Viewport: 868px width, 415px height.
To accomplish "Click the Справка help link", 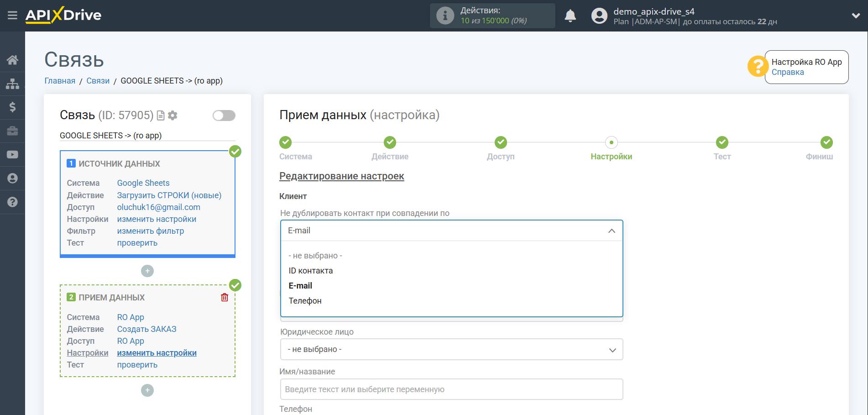I will tap(787, 72).
